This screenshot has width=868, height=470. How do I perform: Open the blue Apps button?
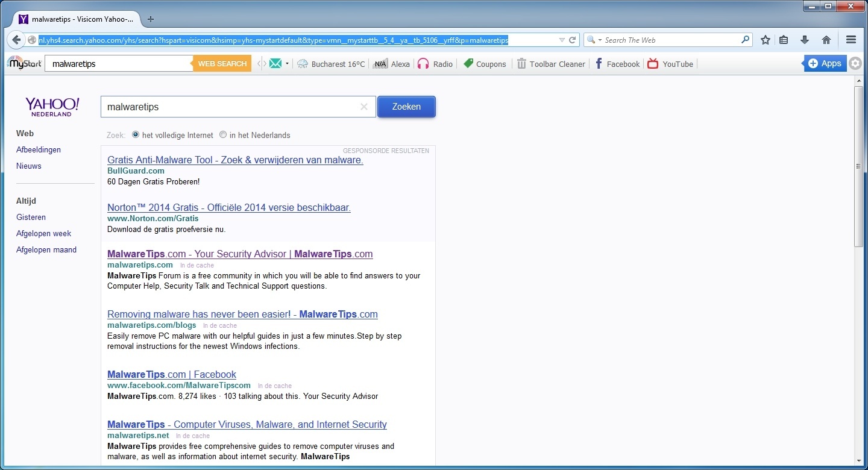click(x=825, y=63)
